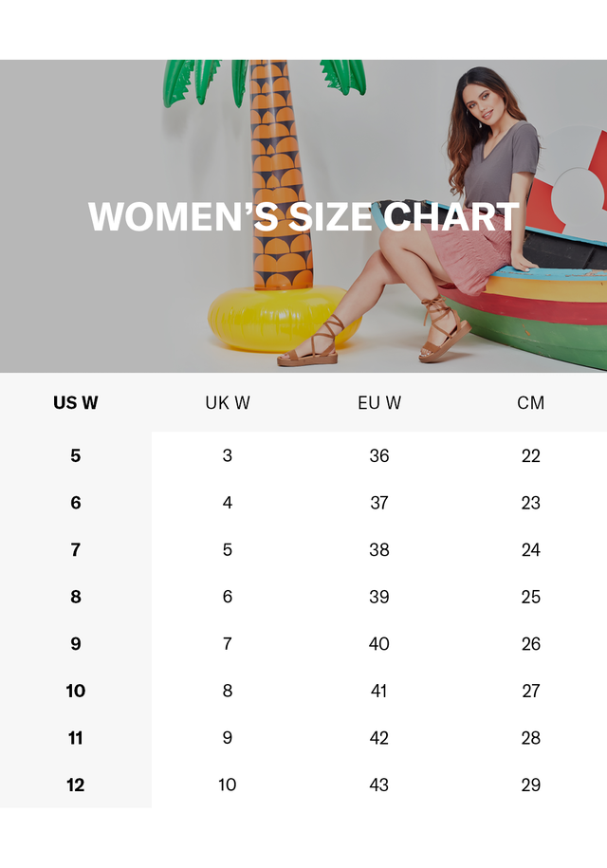Select the EU W column header
This screenshot has width=607, height=868.
tap(379, 402)
